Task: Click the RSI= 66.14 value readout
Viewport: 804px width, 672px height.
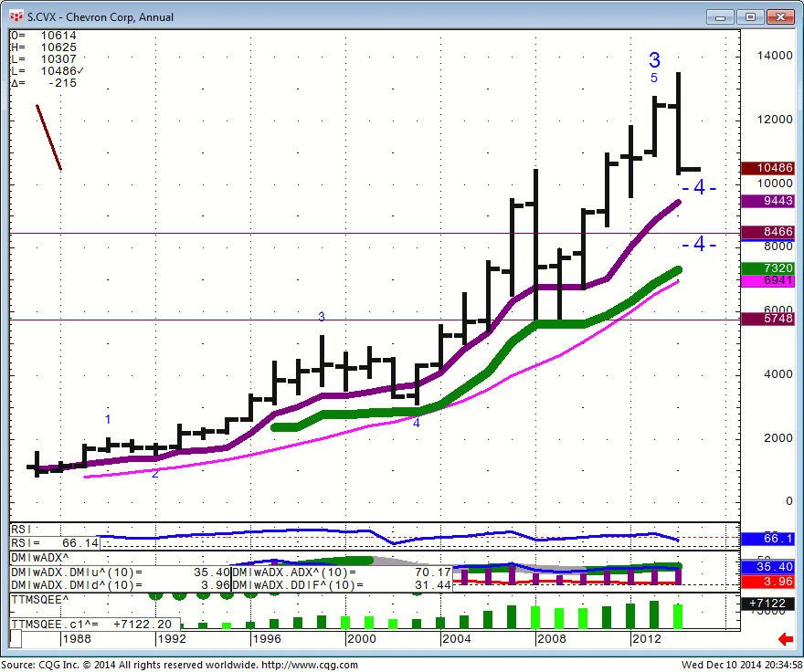Action: [55, 543]
